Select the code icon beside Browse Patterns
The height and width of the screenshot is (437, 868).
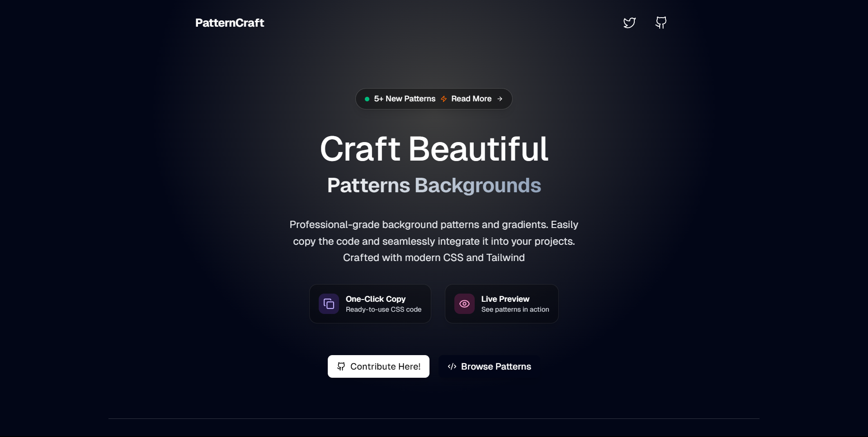[x=452, y=366]
